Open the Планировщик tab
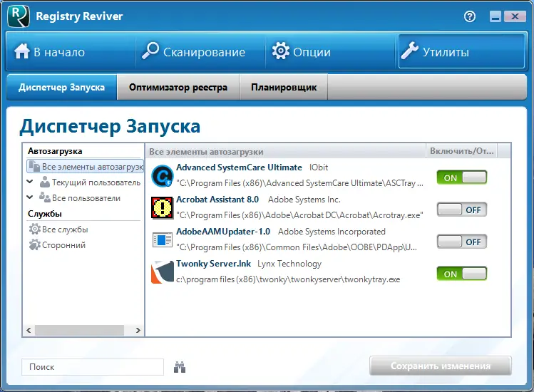Image resolution: width=534 pixels, height=392 pixels. [284, 87]
